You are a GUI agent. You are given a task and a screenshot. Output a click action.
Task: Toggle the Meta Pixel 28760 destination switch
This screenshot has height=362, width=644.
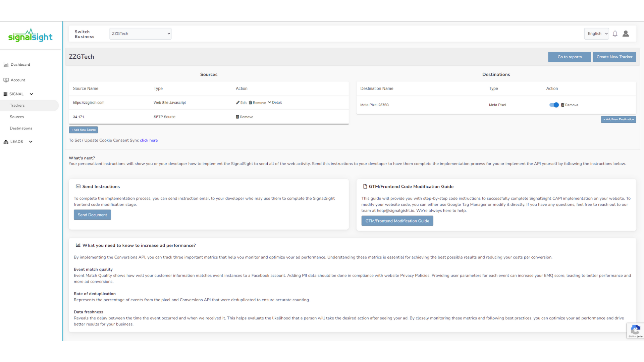(554, 105)
